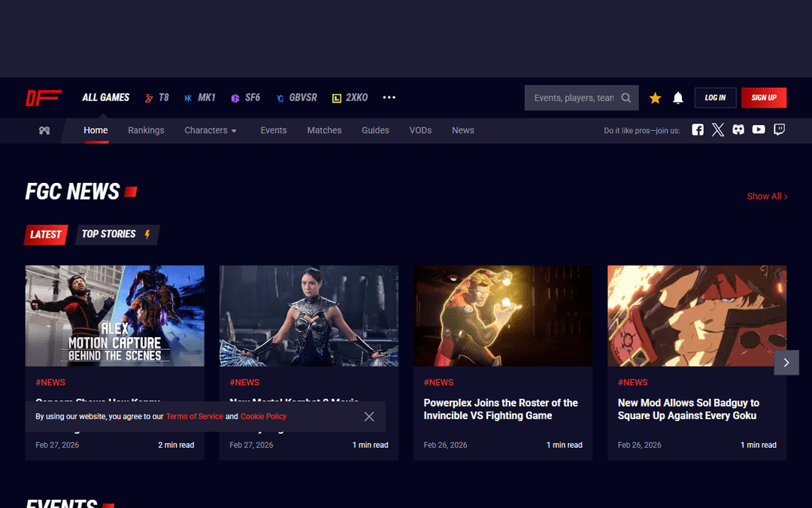Screen dimensions: 812x508
Task: Open the YouTube channel icon
Action: click(759, 129)
